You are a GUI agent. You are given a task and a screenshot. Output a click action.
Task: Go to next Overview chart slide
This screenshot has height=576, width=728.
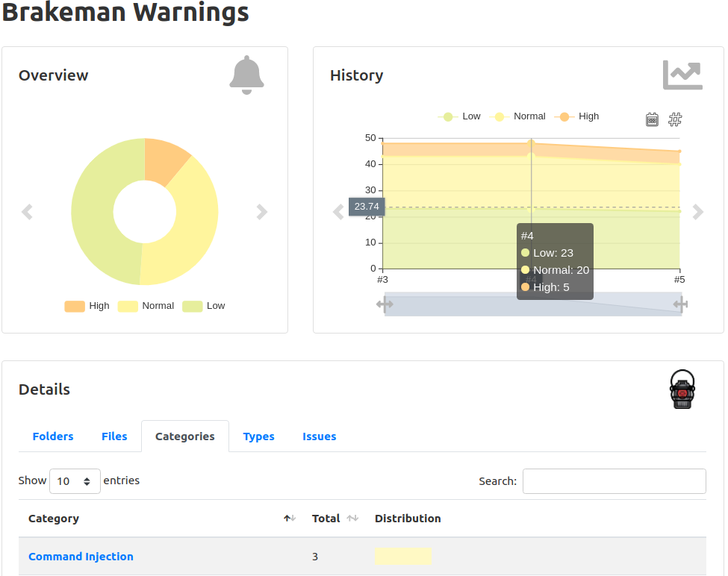pyautogui.click(x=262, y=212)
